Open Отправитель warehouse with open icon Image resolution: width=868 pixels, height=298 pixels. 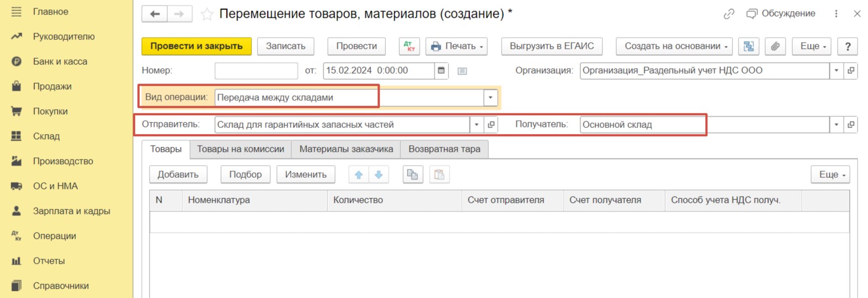[490, 125]
